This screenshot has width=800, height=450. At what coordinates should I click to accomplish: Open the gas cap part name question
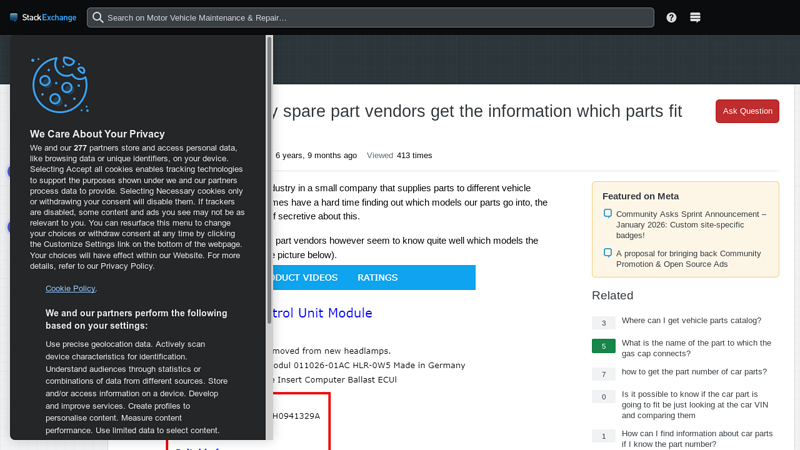(x=696, y=348)
